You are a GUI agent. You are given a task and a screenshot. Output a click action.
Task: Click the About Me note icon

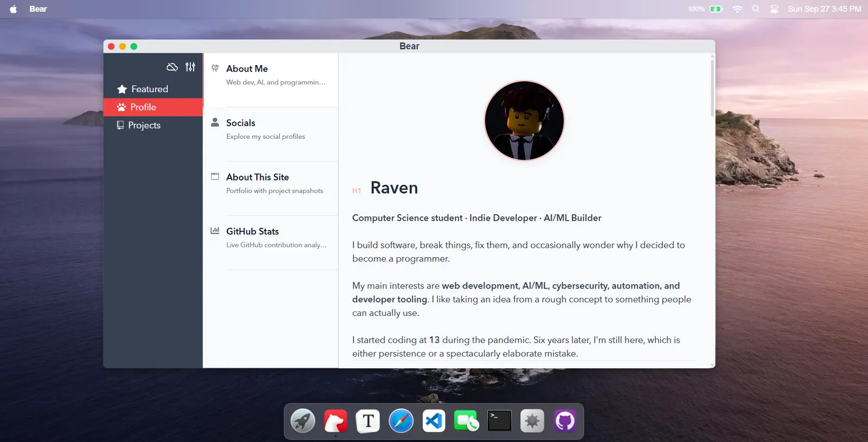pyautogui.click(x=215, y=68)
